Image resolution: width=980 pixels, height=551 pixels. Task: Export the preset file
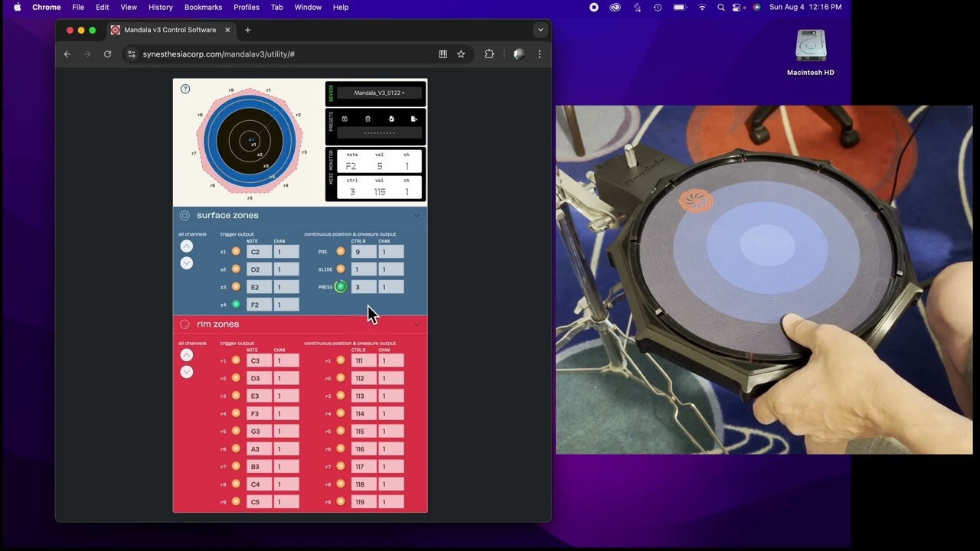coord(414,119)
